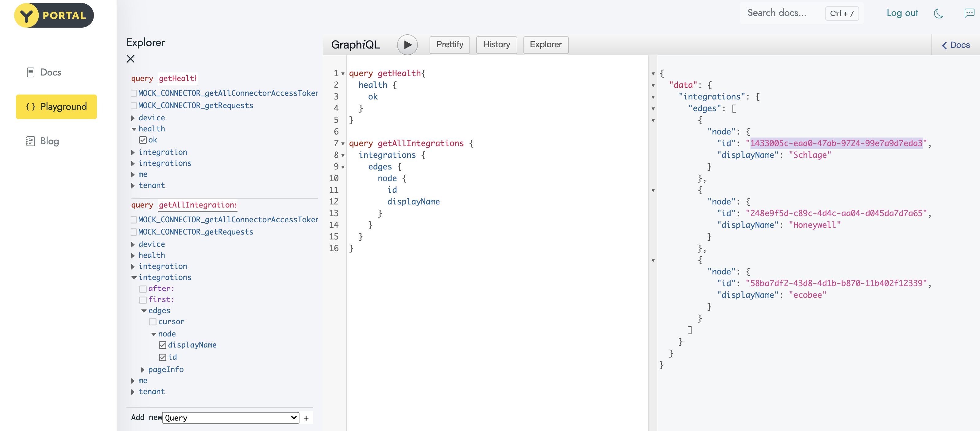Click the close X in Explorer panel
980x431 pixels.
131,59
